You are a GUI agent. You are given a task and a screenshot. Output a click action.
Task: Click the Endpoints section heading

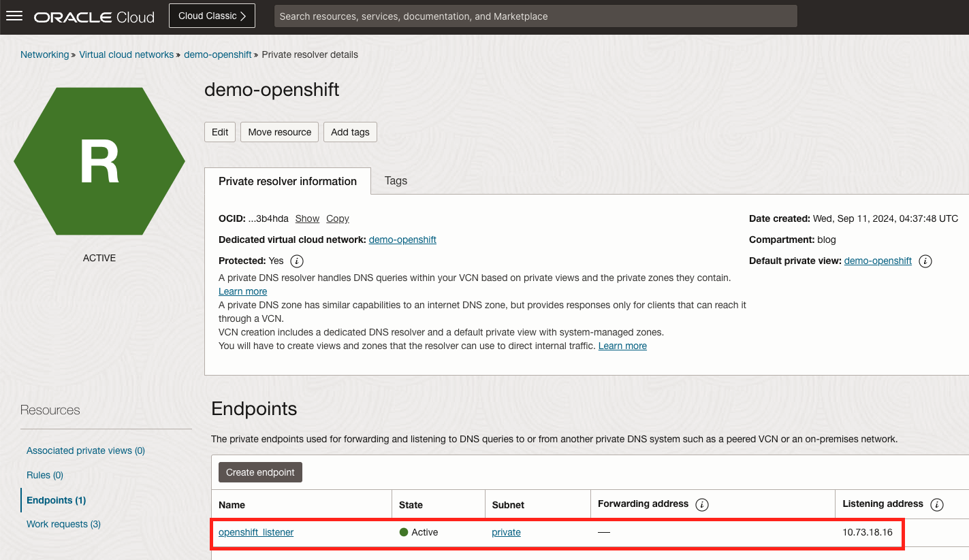254,408
